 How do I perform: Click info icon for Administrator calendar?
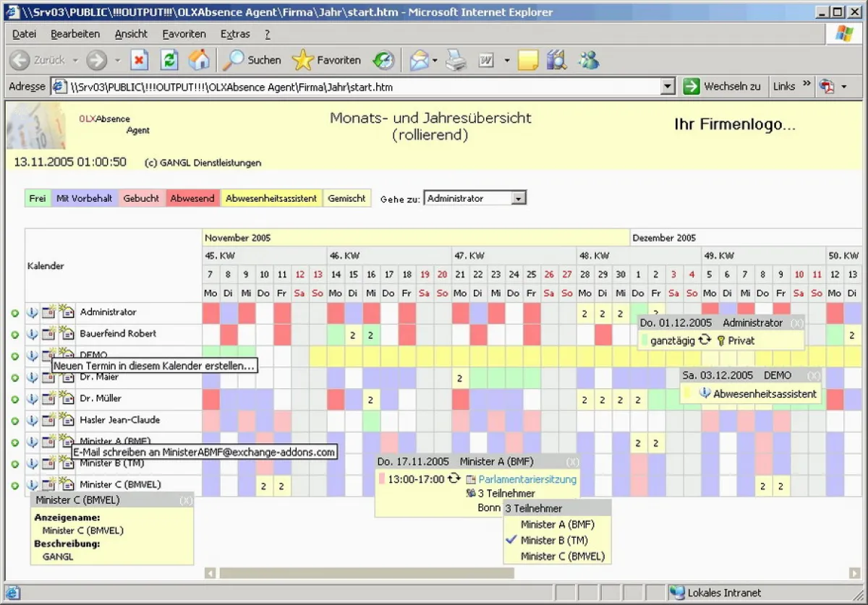pos(32,313)
